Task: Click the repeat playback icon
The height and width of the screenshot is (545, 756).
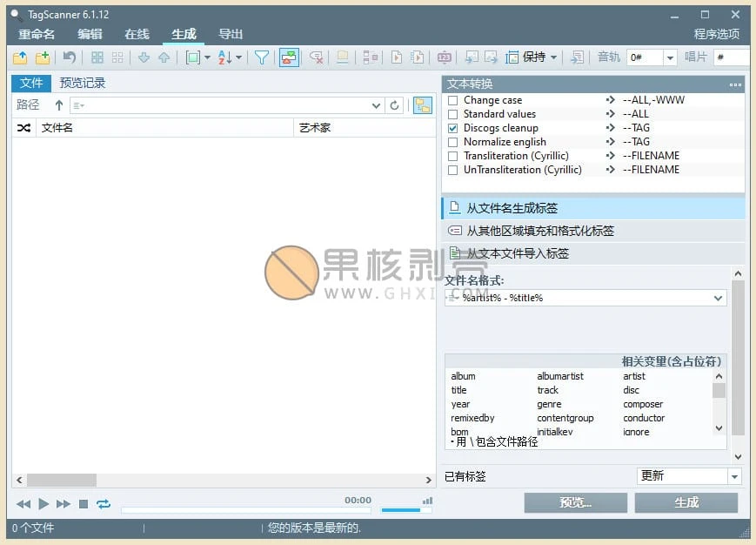Action: pos(104,504)
